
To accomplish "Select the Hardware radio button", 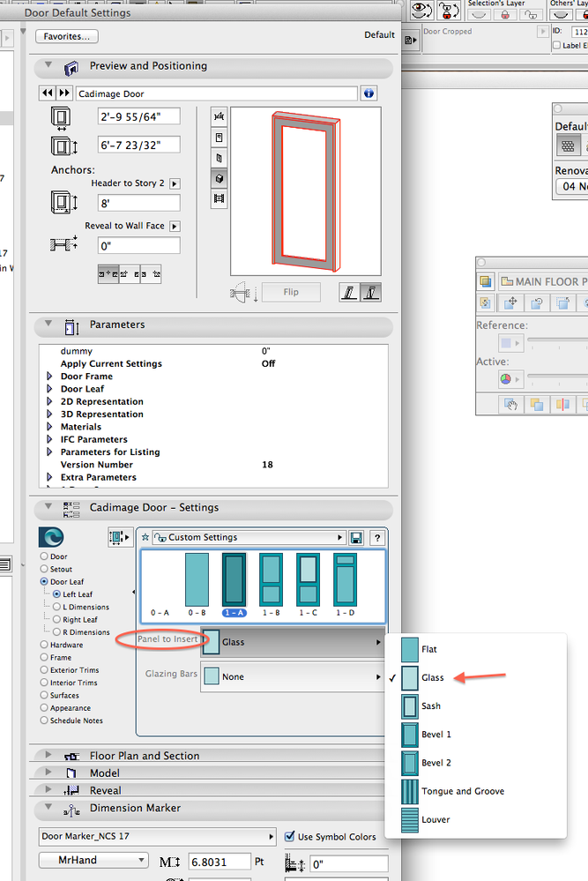I will pyautogui.click(x=44, y=645).
